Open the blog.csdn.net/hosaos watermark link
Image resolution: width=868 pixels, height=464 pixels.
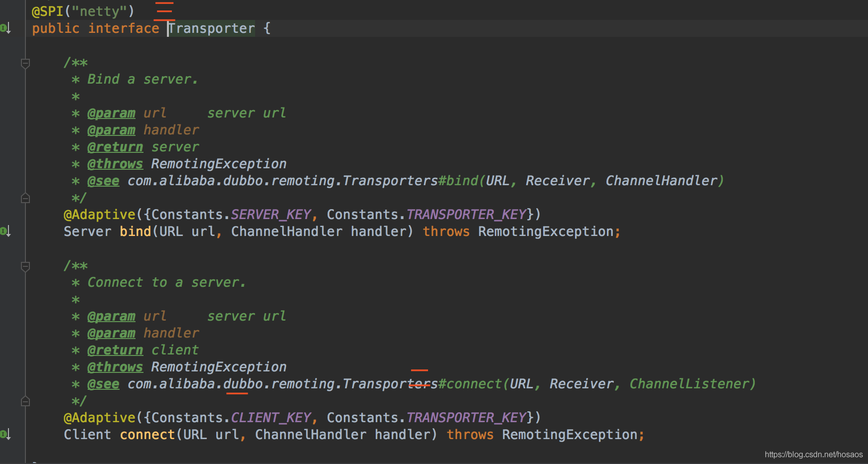click(813, 454)
